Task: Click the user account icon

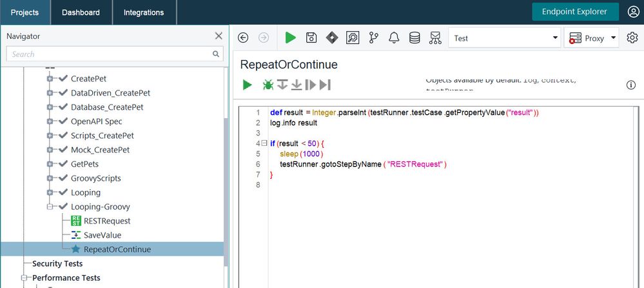Action: (632, 12)
